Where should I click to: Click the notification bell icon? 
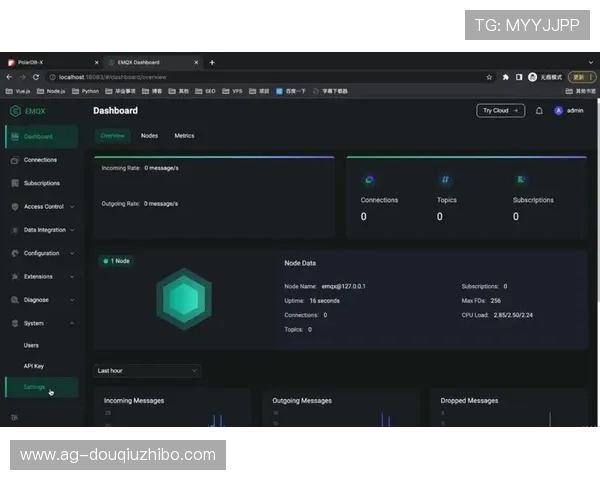540,111
